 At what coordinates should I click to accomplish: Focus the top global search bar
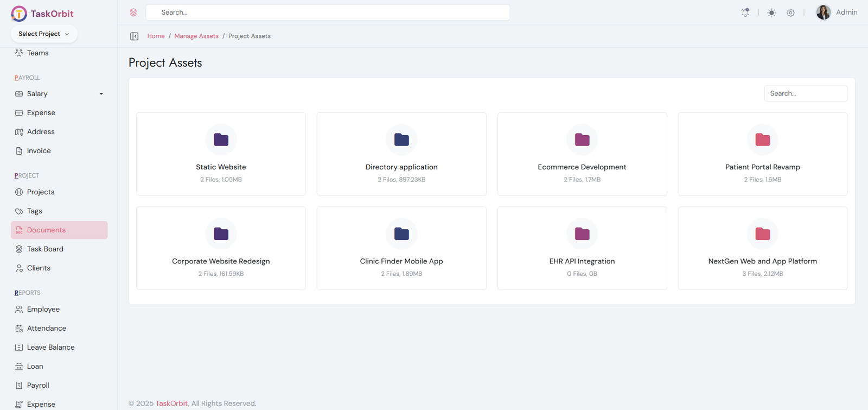pyautogui.click(x=328, y=12)
